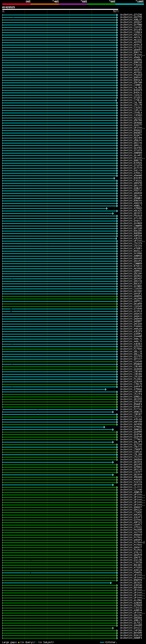
Task: Click the arrowhead of hit UniRef100_A3E2G1
Action: (116, 239)
